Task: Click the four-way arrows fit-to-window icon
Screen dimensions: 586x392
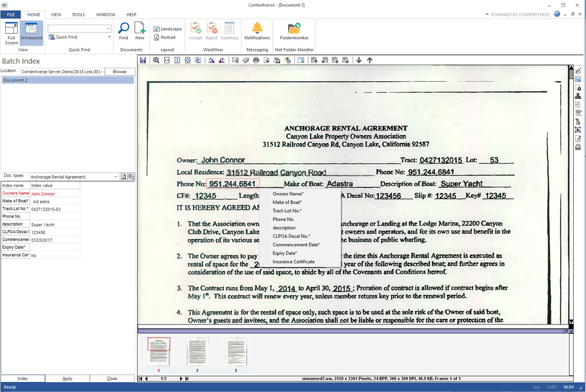Action: pos(188,60)
